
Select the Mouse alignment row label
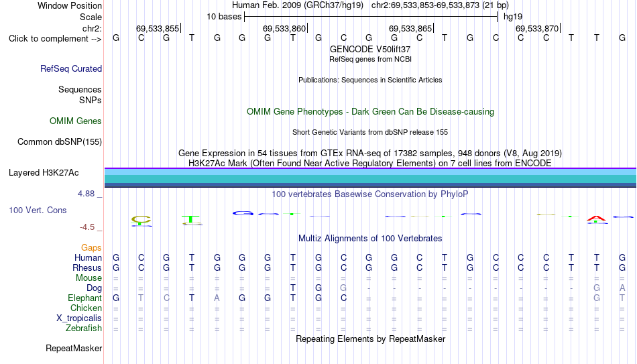click(x=89, y=278)
